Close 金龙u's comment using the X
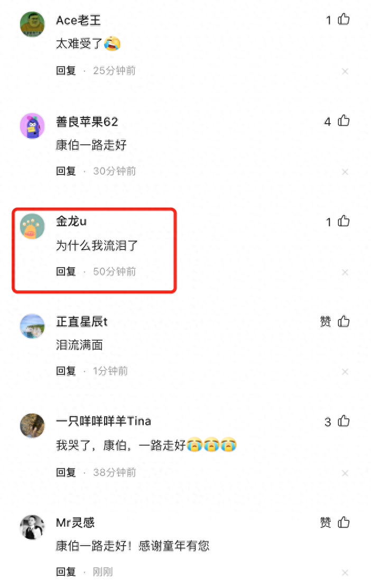 click(x=345, y=272)
